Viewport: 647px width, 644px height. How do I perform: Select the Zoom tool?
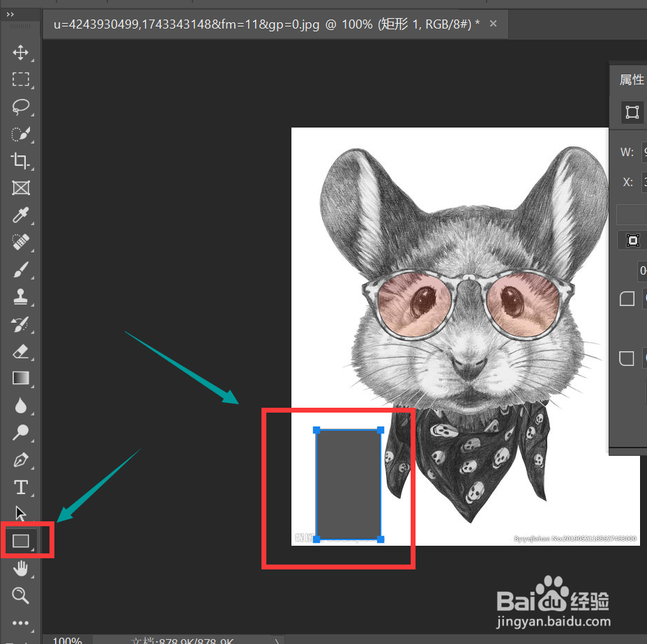click(20, 595)
